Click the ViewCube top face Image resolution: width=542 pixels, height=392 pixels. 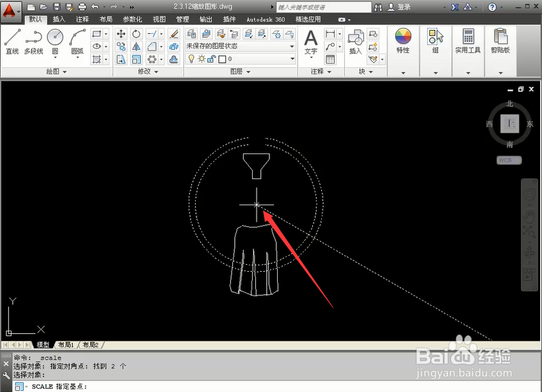510,123
